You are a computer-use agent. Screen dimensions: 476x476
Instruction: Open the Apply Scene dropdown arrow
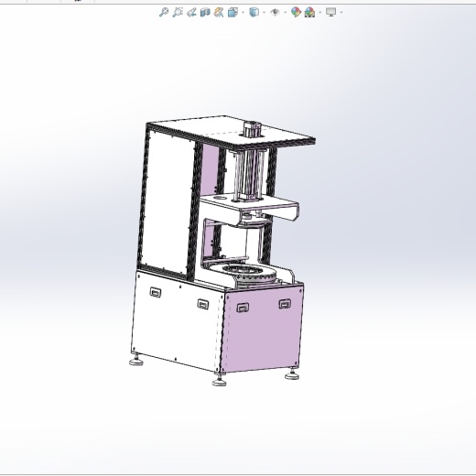click(x=320, y=13)
